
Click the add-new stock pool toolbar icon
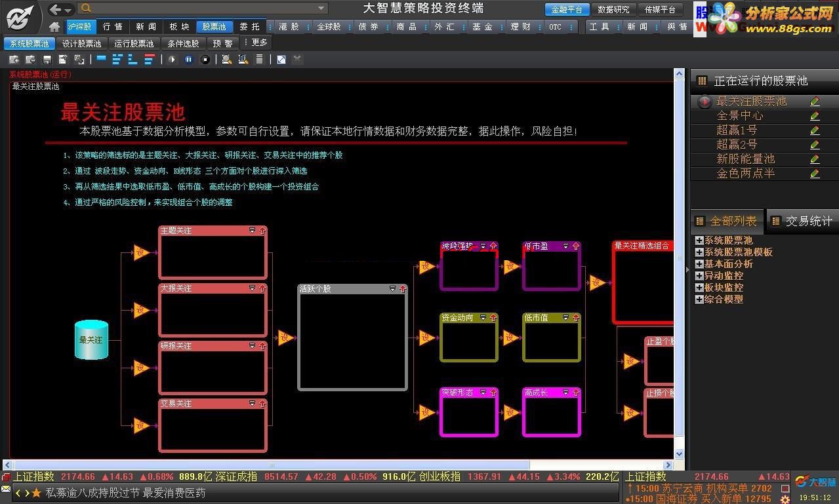click(14, 60)
